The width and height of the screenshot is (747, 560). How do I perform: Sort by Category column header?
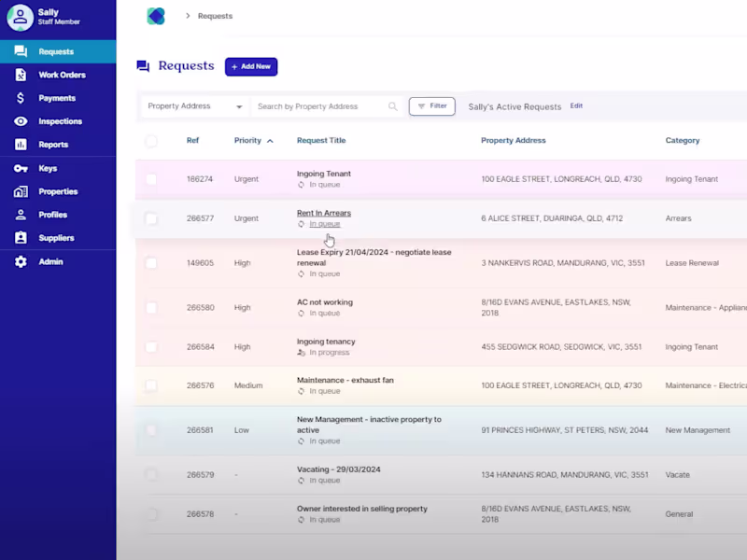(683, 141)
